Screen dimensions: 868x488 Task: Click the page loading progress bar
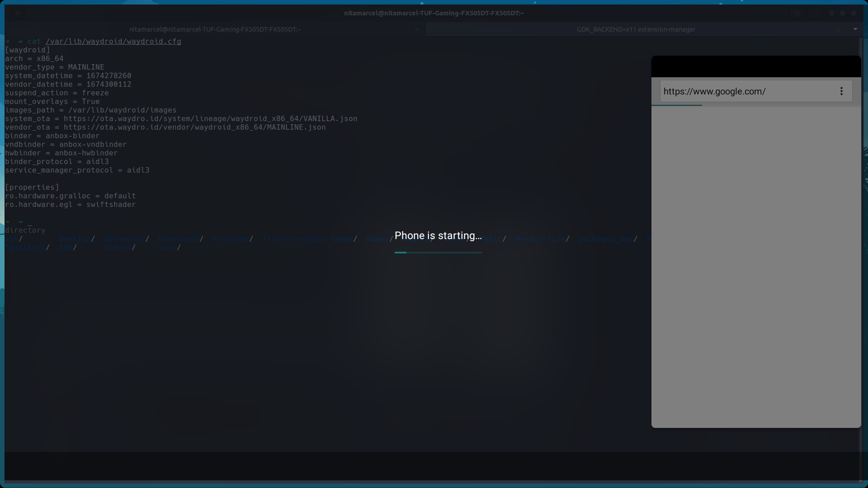[438, 253]
